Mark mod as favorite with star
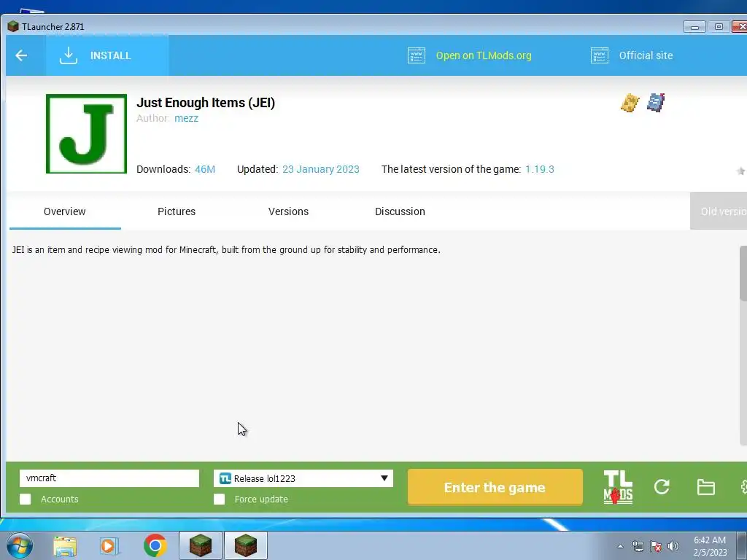The width and height of the screenshot is (747, 560). [x=741, y=171]
